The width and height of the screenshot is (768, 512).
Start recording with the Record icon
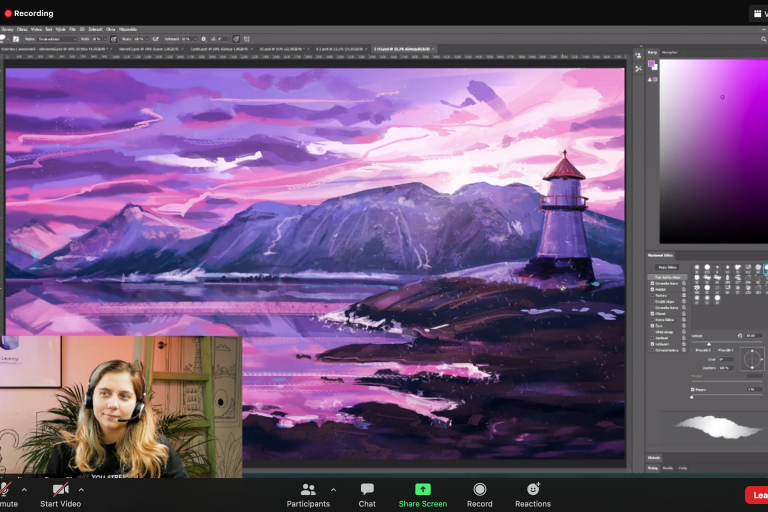(x=479, y=489)
